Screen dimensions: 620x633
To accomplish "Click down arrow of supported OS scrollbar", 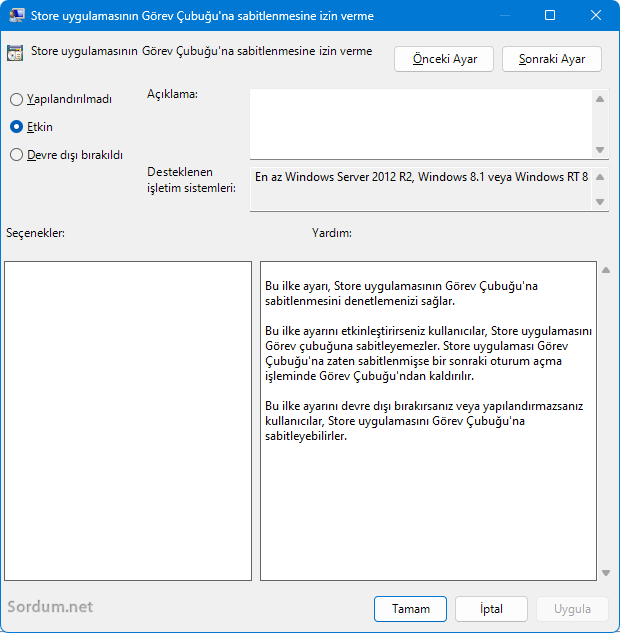I will 600,201.
